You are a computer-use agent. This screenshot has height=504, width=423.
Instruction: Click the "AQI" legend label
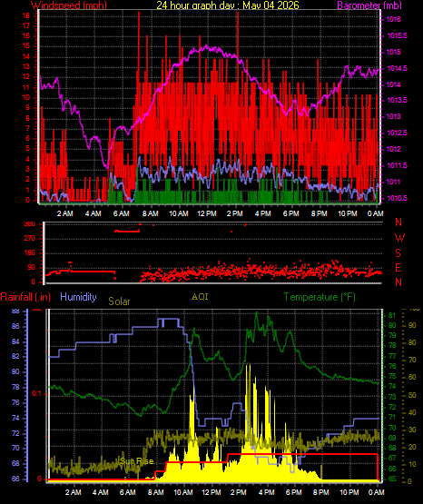click(x=200, y=296)
